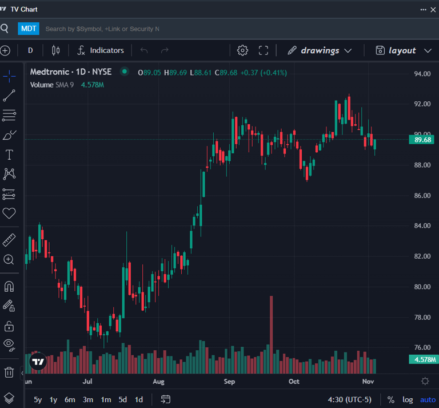Image resolution: width=439 pixels, height=408 pixels.
Task: Open the go to date icon
Action: pos(165,399)
